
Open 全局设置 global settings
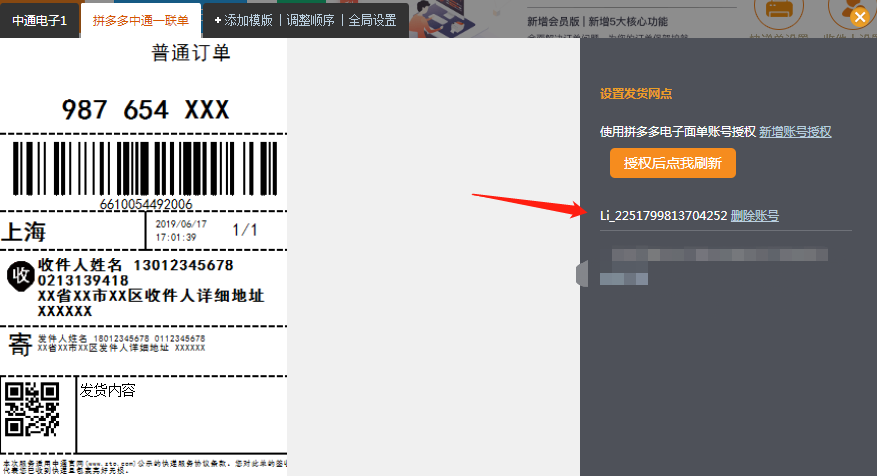(x=373, y=21)
